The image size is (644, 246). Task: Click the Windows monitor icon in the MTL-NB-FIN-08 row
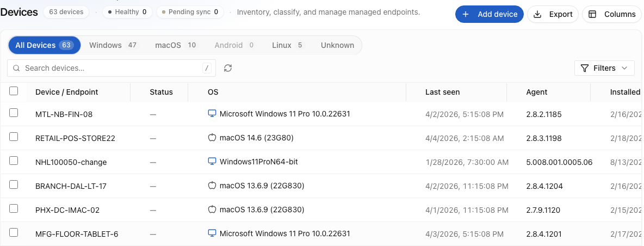click(212, 114)
